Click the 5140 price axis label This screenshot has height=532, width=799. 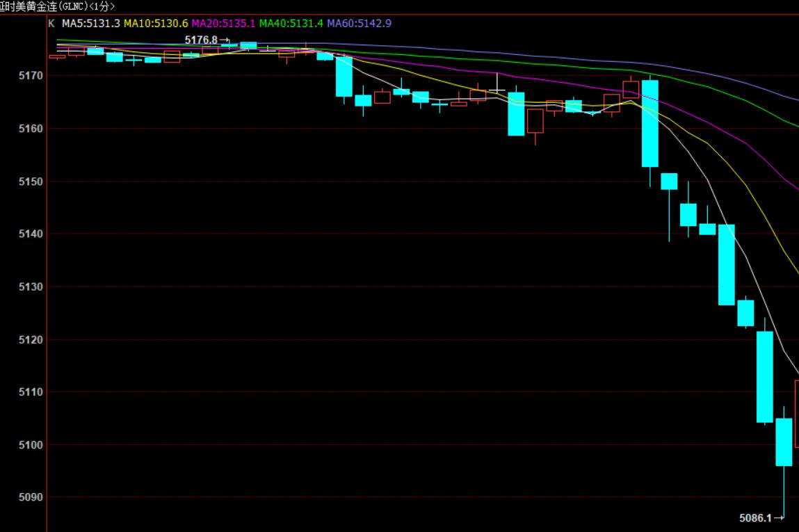point(31,234)
